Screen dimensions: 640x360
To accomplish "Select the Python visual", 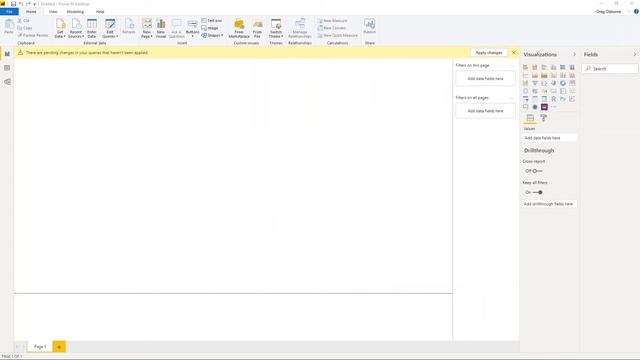I will click(x=563, y=99).
